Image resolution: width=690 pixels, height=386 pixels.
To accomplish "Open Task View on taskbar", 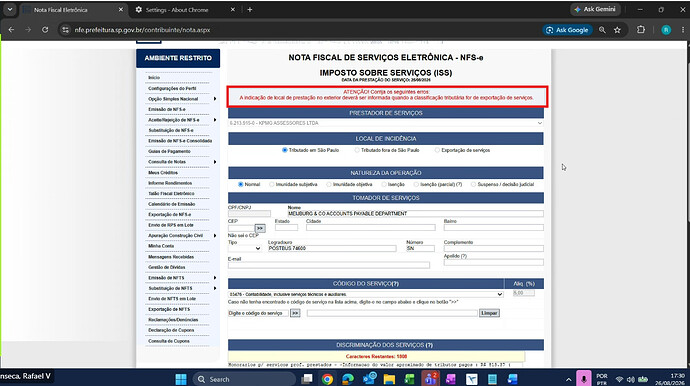I will [307, 379].
